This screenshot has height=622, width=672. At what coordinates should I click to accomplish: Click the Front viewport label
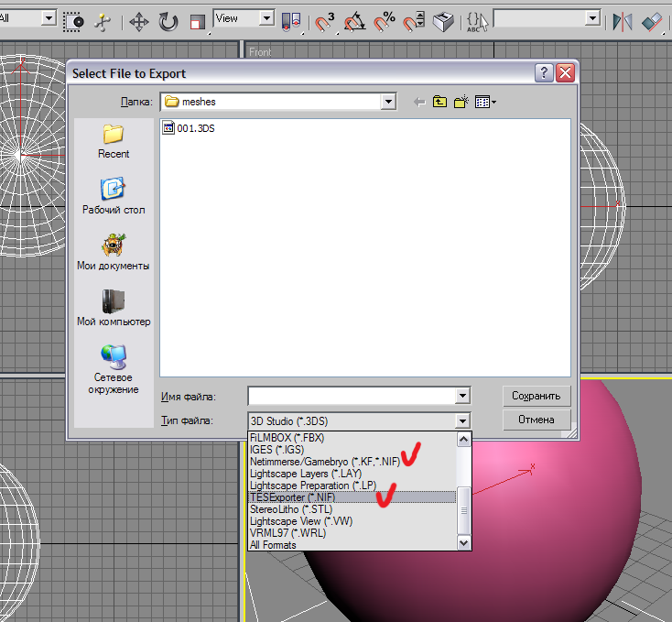[x=260, y=52]
